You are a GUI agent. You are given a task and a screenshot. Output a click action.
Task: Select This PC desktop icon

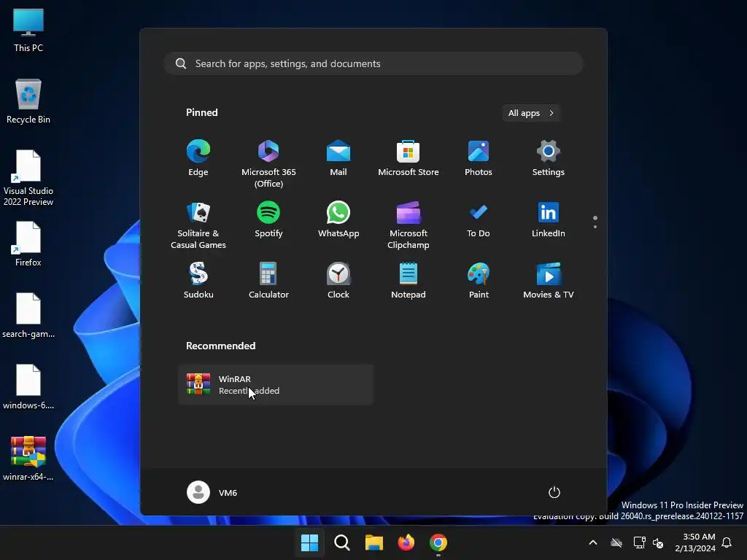28,31
